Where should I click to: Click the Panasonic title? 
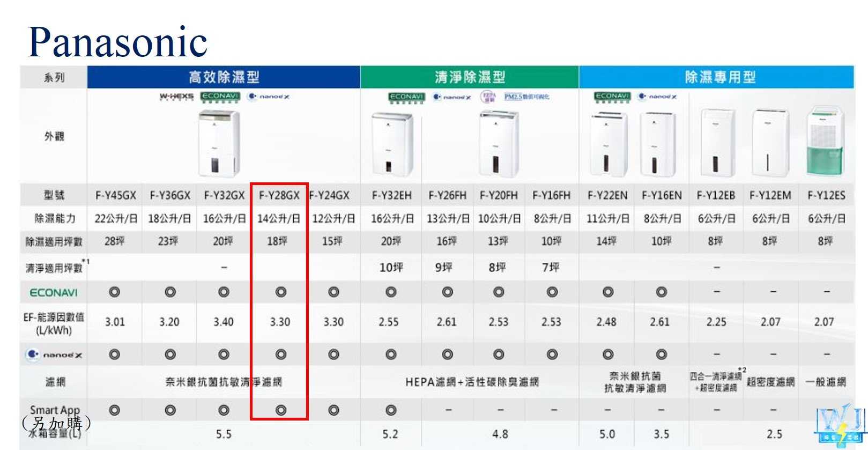117,42
